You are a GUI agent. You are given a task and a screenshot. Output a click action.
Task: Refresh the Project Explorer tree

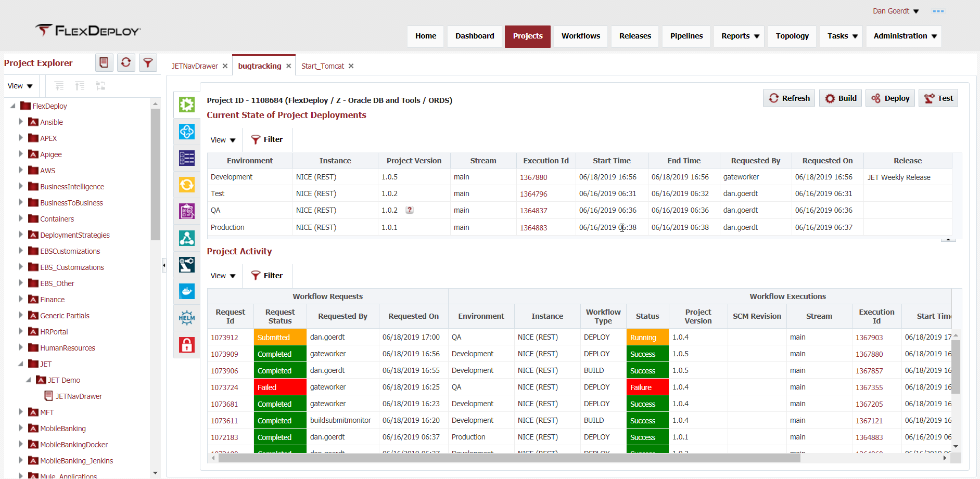[x=126, y=63]
